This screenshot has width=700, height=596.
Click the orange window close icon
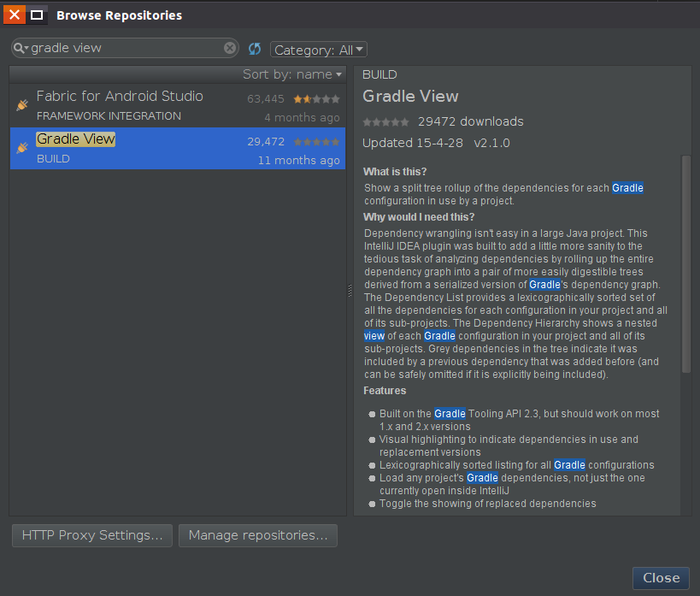(15, 15)
